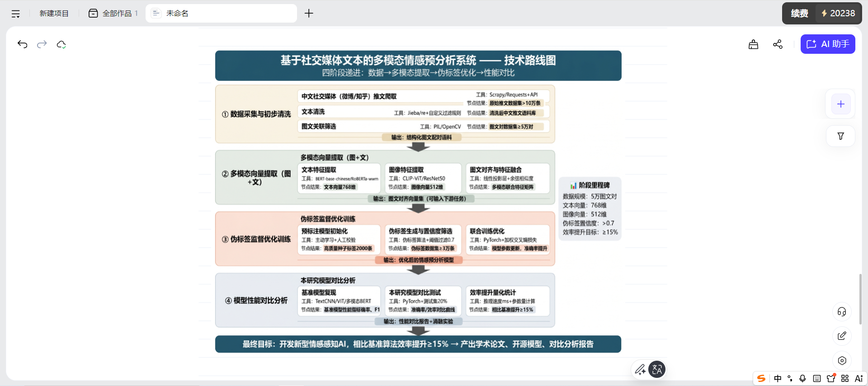The height and width of the screenshot is (386, 868).
Task: Open the toolbox icon
Action: click(753, 44)
